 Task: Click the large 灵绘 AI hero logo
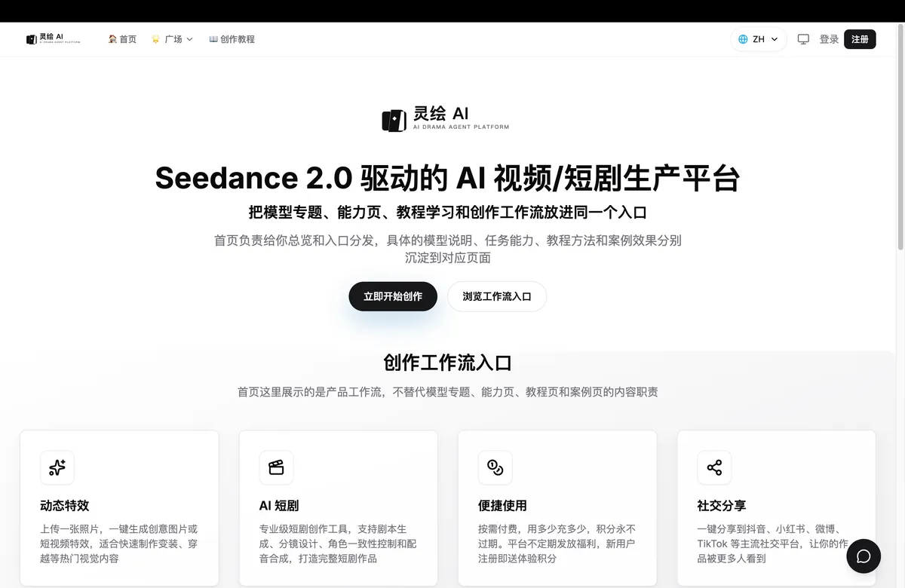(x=446, y=118)
